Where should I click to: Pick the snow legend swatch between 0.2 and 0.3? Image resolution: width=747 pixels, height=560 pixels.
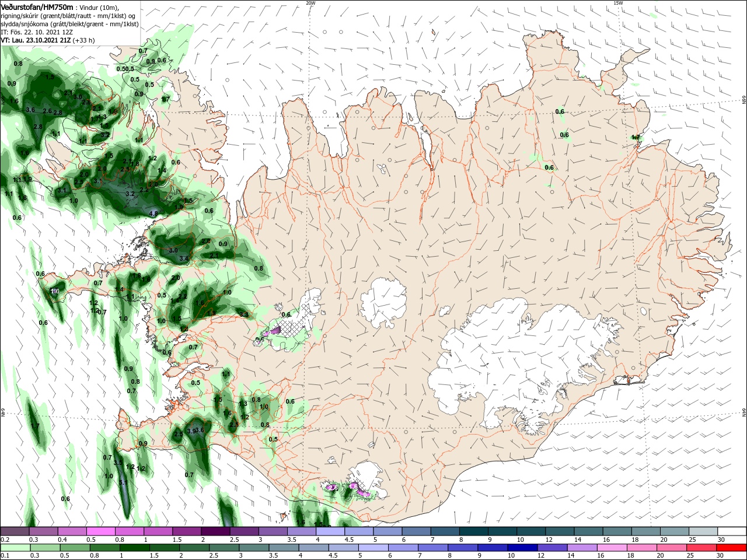pyautogui.click(x=16, y=531)
